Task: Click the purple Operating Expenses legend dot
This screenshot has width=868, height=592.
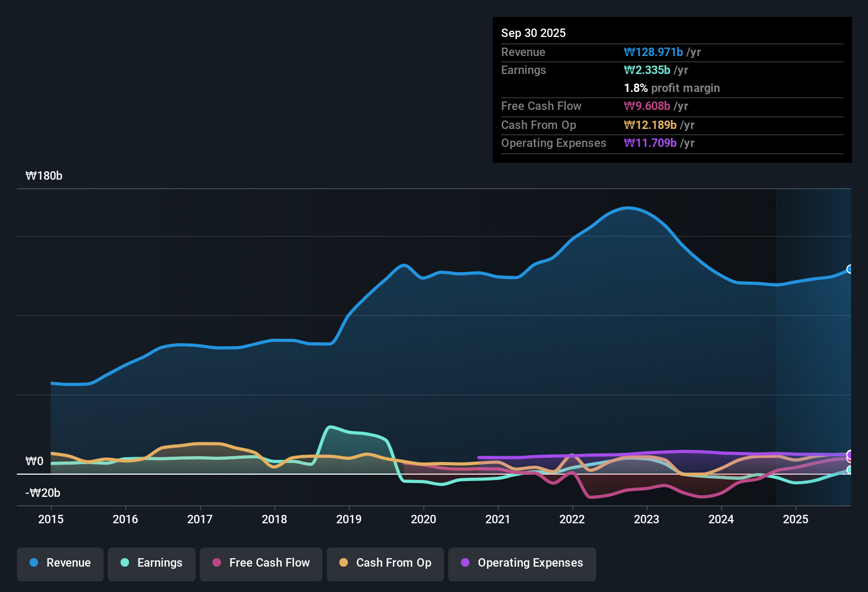Action: [x=465, y=563]
